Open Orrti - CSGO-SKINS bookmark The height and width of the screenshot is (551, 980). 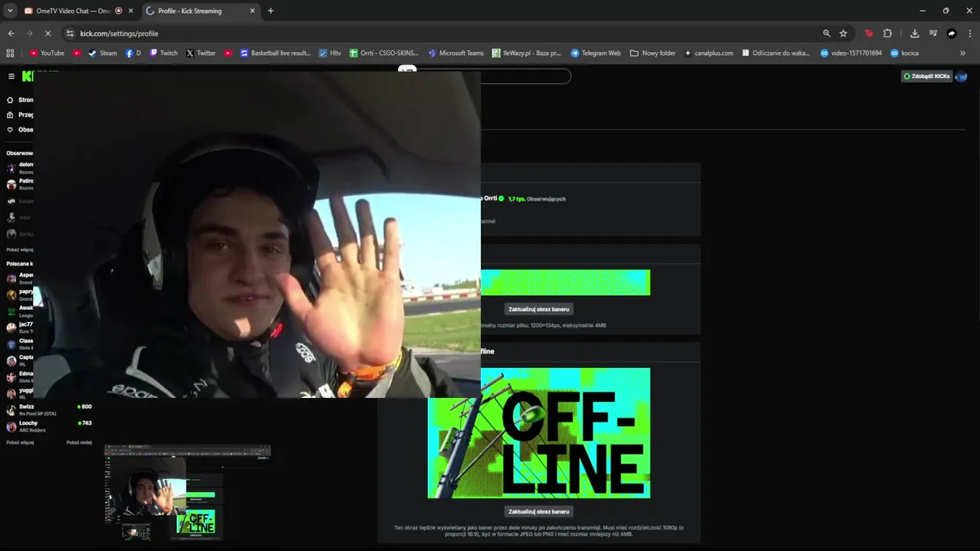384,54
